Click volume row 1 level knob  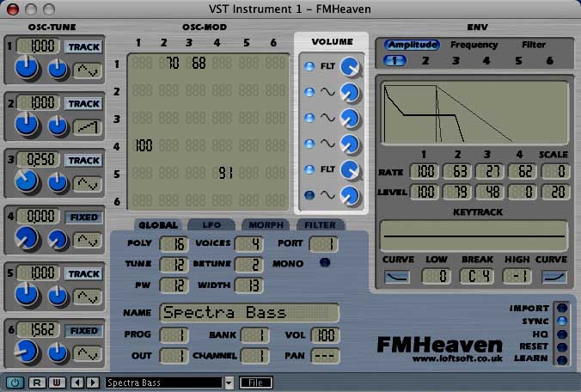tap(350, 67)
